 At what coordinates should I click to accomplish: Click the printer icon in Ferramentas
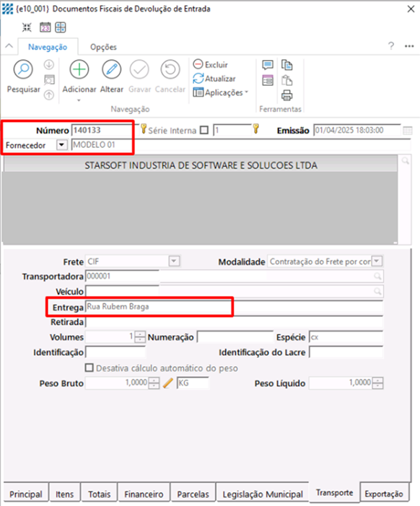286,95
